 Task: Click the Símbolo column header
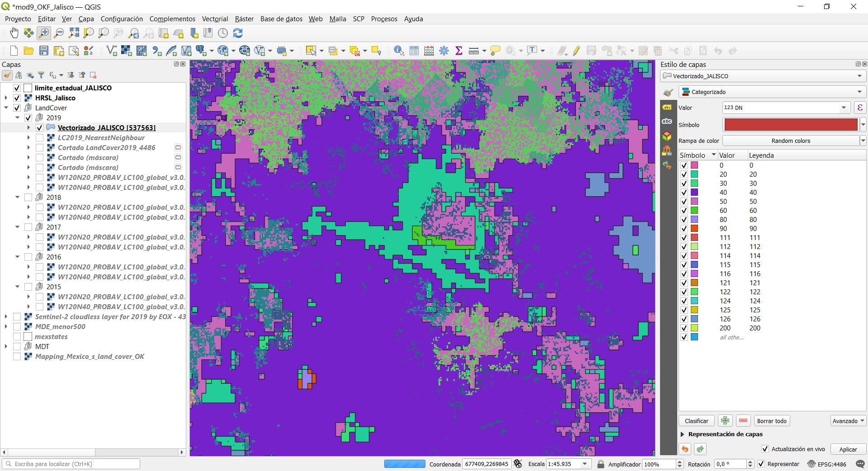698,155
